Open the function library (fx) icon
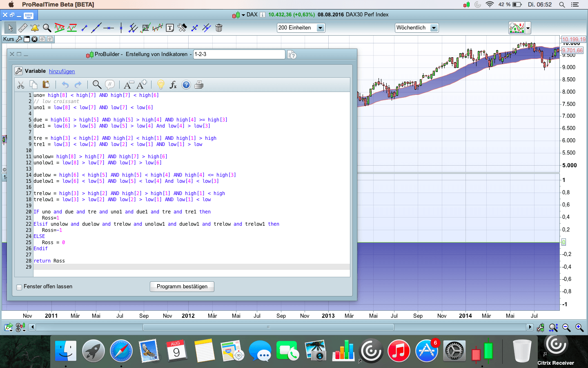Screen dimensions: 588x368 [173, 85]
